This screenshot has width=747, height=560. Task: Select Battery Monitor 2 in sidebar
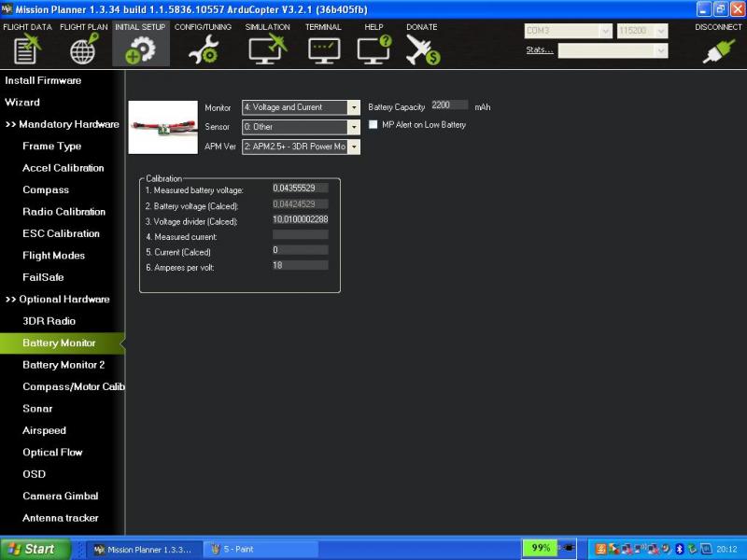63,365
